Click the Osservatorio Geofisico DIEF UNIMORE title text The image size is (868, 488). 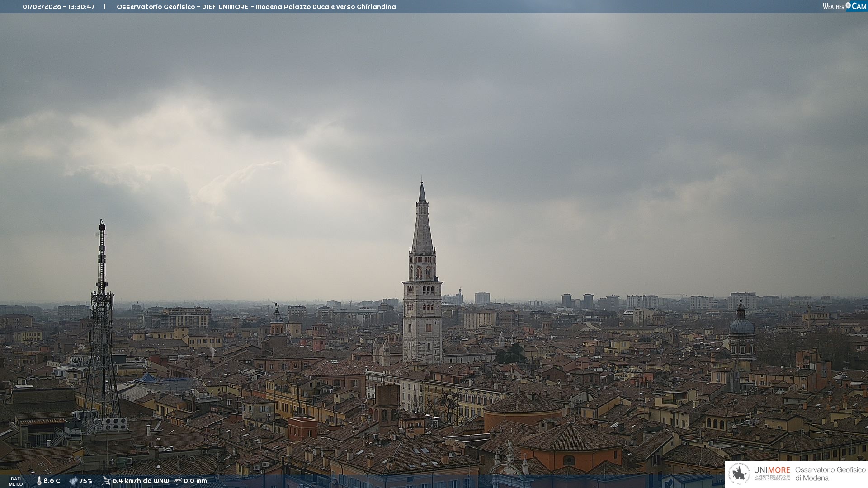coord(183,7)
